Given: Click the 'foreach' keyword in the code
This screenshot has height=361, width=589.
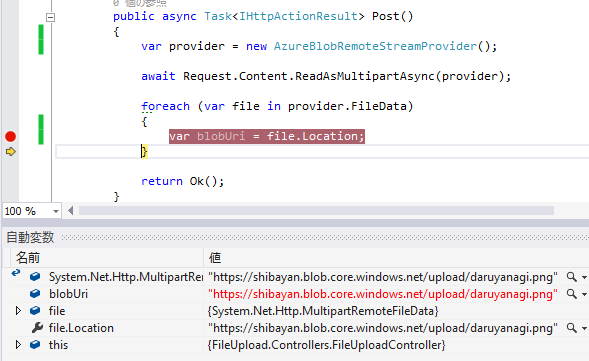Looking at the screenshot, I should (166, 106).
